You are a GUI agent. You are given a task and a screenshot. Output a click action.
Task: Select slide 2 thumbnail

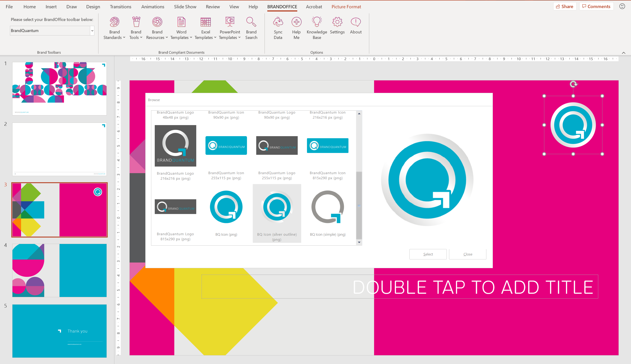coord(60,149)
